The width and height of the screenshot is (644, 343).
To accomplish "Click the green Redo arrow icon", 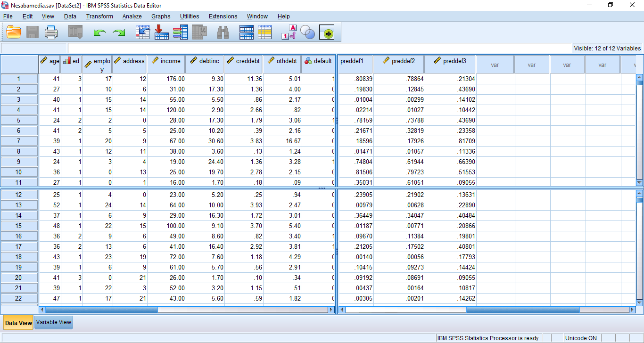I will point(119,32).
